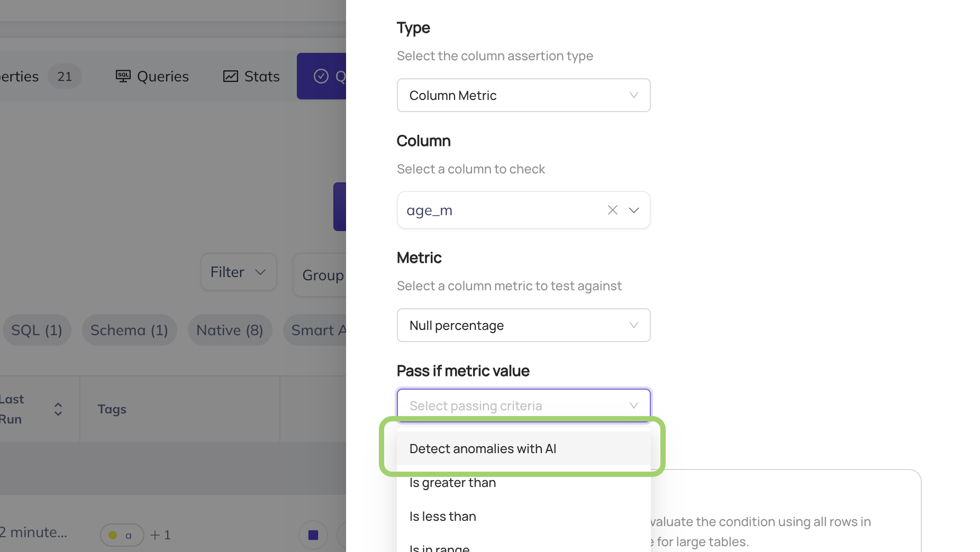
Task: Click the checkmark circle icon on purple tab
Action: 321,76
